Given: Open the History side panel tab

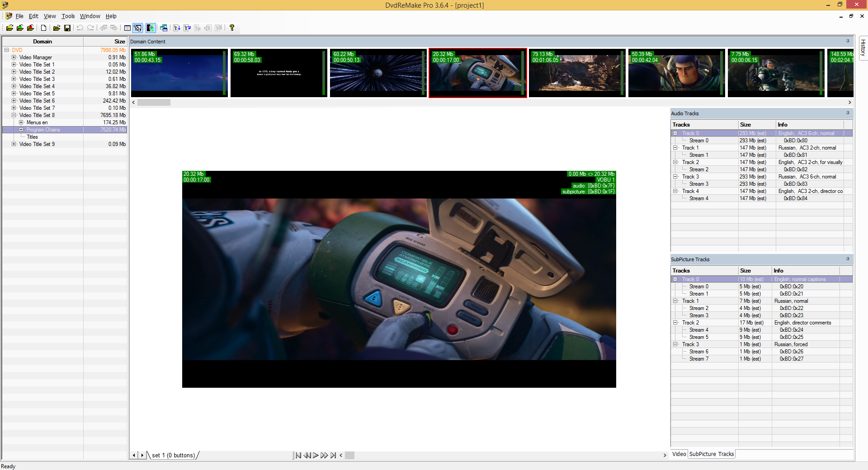Looking at the screenshot, I should (x=863, y=48).
